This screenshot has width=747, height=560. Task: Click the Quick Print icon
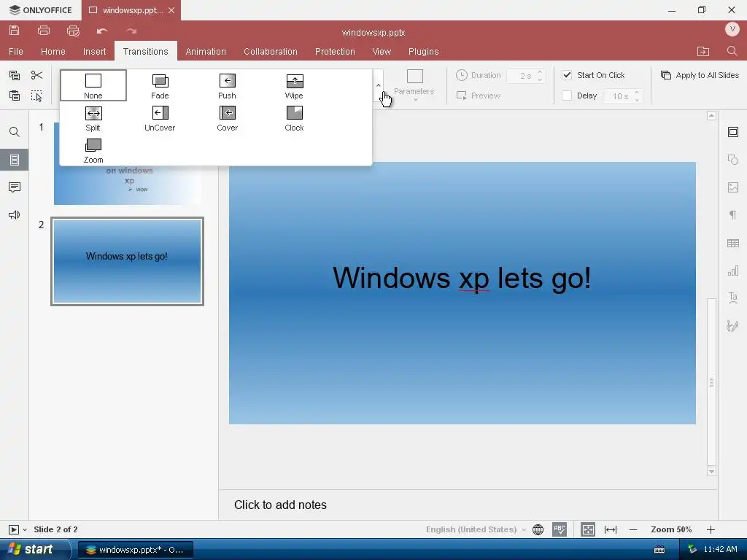pos(73,31)
